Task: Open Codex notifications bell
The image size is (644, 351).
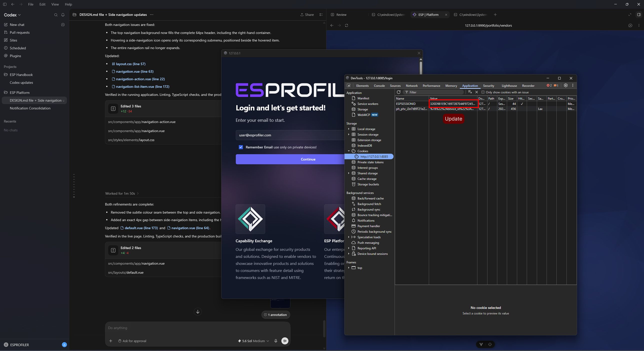Action: pos(63,15)
